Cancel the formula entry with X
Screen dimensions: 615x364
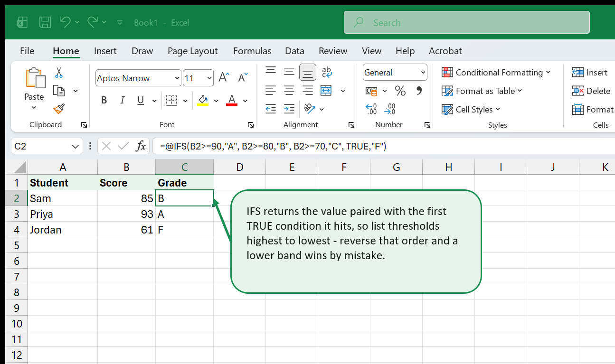pyautogui.click(x=106, y=146)
